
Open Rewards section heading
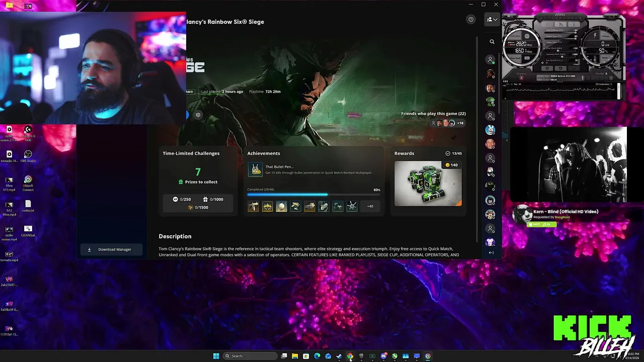pyautogui.click(x=404, y=153)
